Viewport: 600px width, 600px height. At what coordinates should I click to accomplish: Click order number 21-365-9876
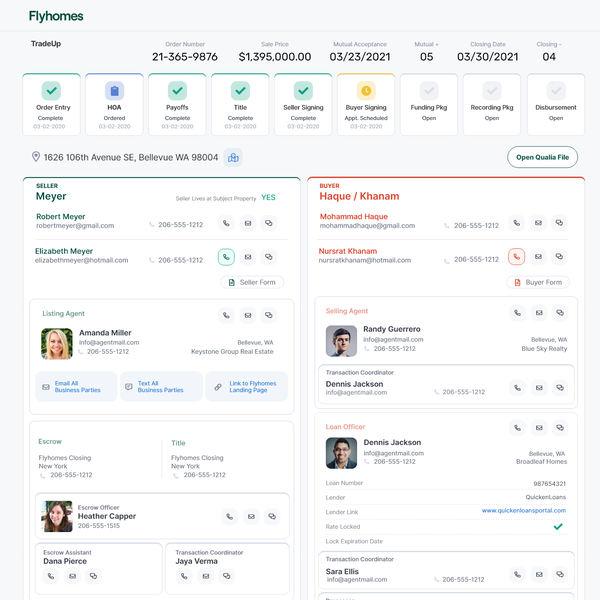coord(185,57)
